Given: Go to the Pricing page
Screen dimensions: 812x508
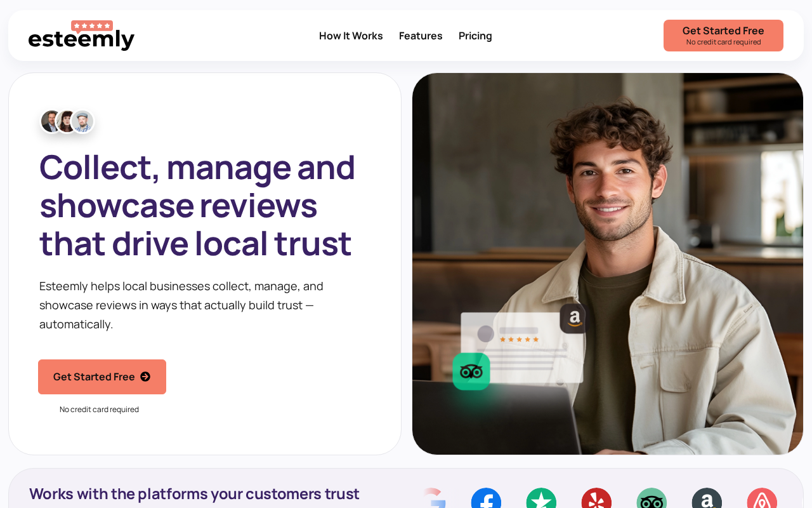Looking at the screenshot, I should [x=475, y=36].
